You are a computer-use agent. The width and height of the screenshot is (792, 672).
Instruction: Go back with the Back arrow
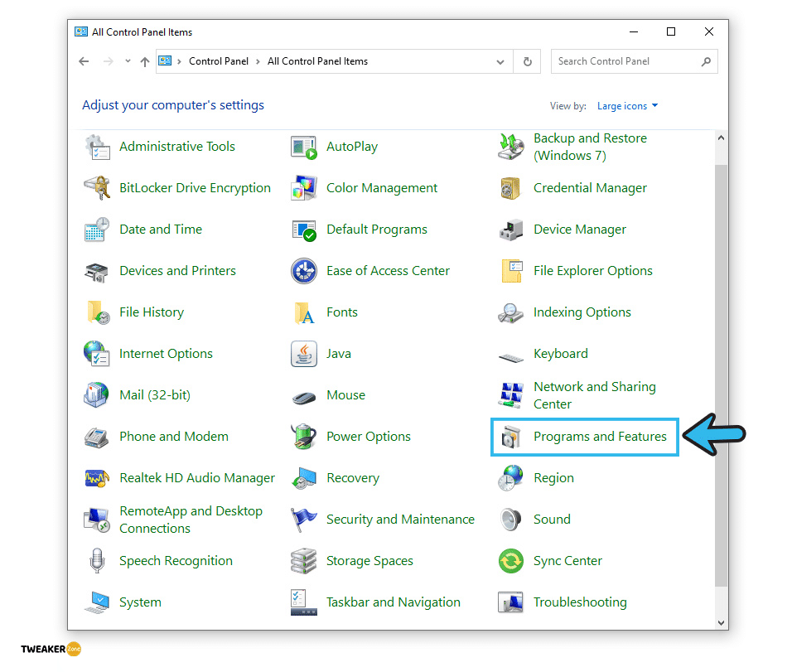coord(84,61)
